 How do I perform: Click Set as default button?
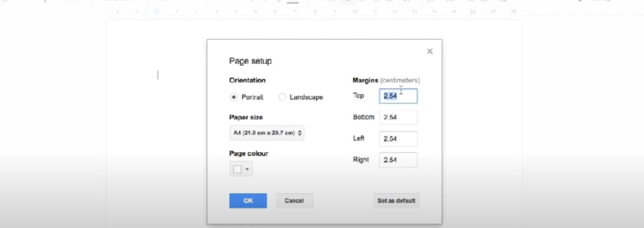397,201
